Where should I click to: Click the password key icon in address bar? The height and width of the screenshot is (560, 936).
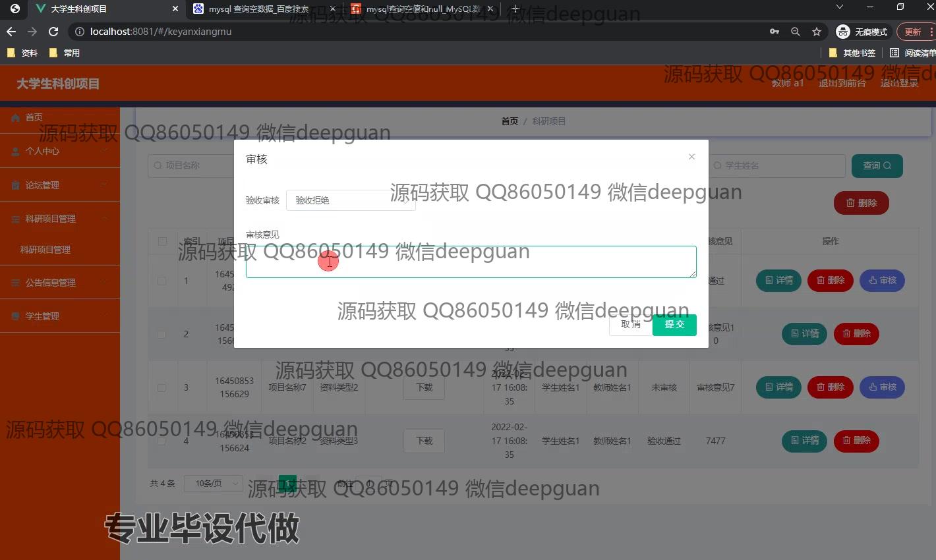(x=775, y=32)
